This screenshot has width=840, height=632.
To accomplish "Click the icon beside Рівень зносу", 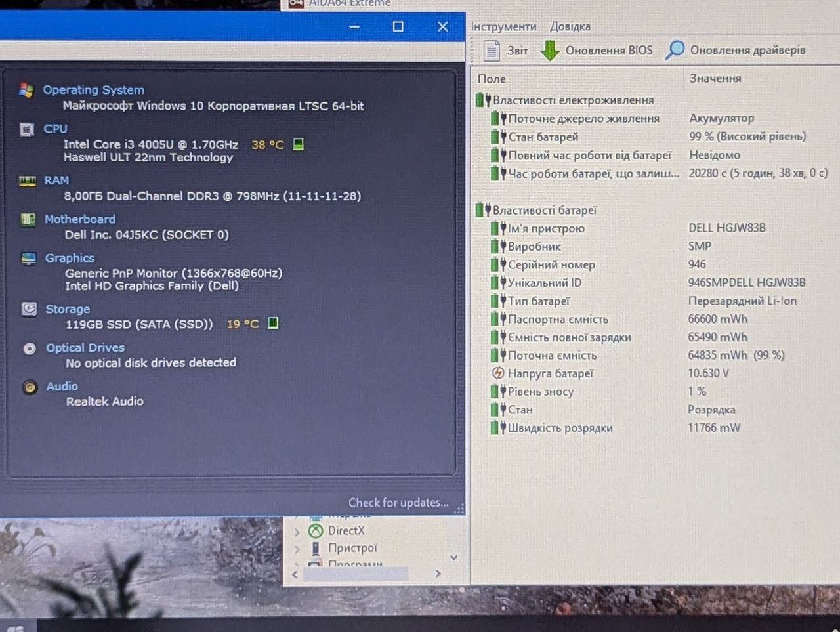I will [x=499, y=392].
